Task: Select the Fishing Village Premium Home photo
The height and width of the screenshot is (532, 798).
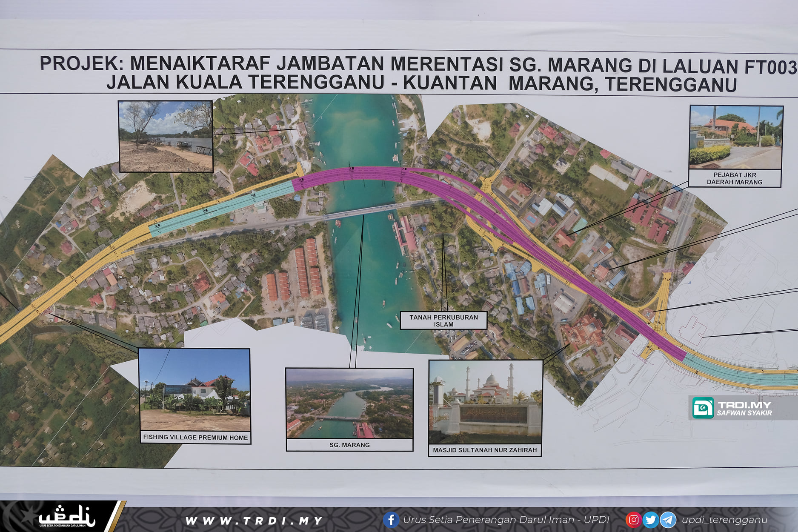Action: [195, 389]
